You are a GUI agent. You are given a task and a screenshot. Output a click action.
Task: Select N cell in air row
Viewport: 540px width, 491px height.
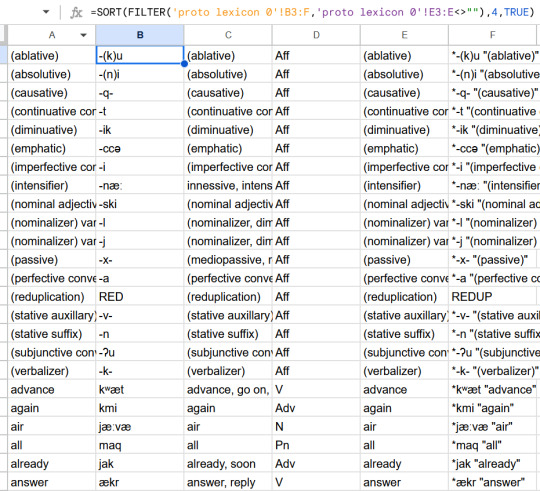pos(316,427)
